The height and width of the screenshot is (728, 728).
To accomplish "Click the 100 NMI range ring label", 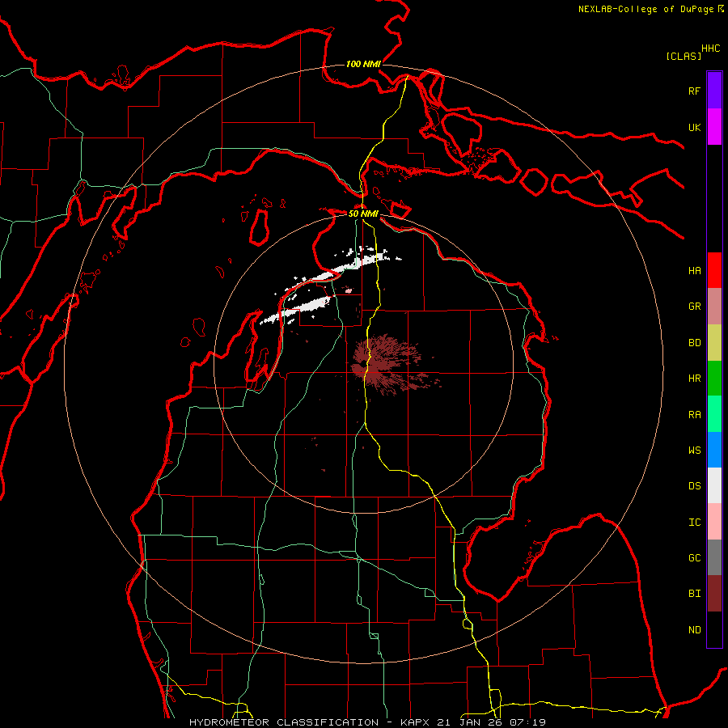I will (363, 64).
